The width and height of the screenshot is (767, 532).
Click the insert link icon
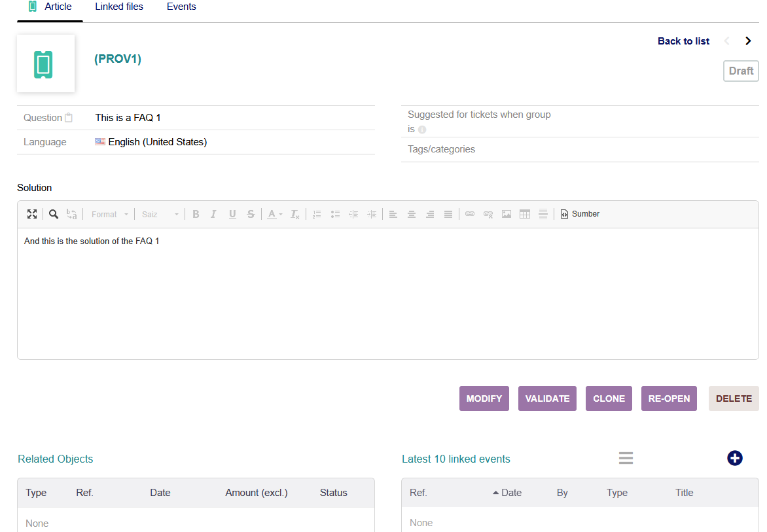(470, 214)
